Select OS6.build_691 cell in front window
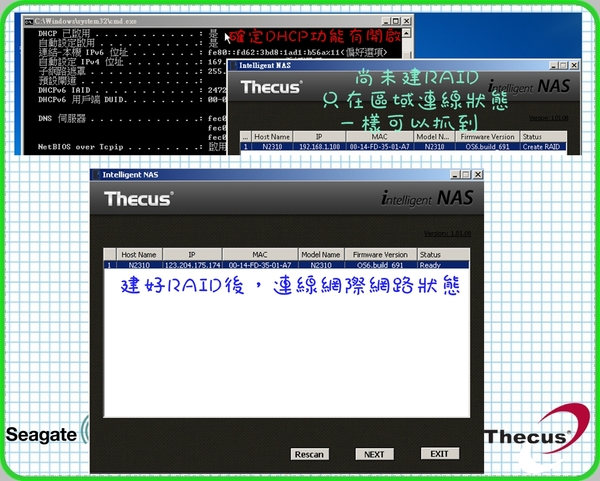The width and height of the screenshot is (600, 481). (380, 265)
